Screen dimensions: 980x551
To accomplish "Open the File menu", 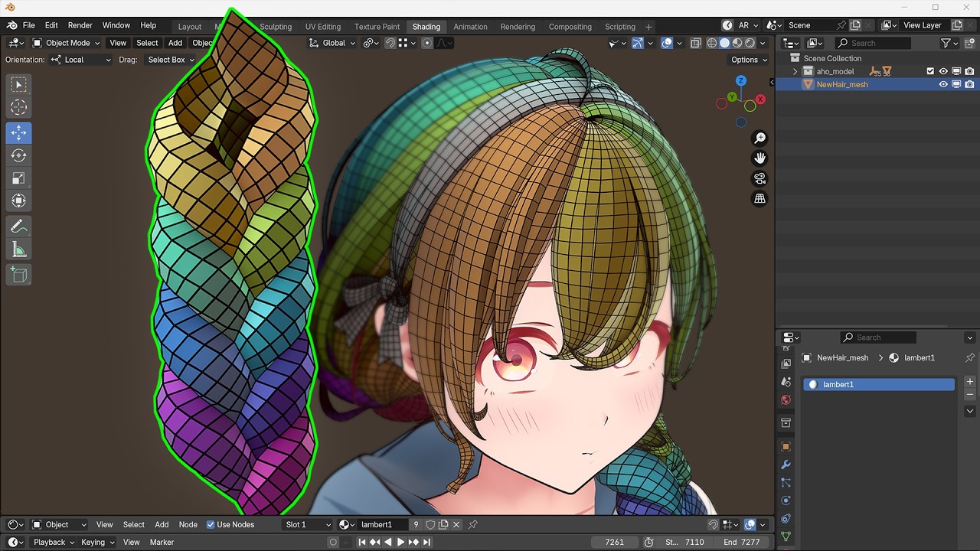I will pyautogui.click(x=29, y=25).
